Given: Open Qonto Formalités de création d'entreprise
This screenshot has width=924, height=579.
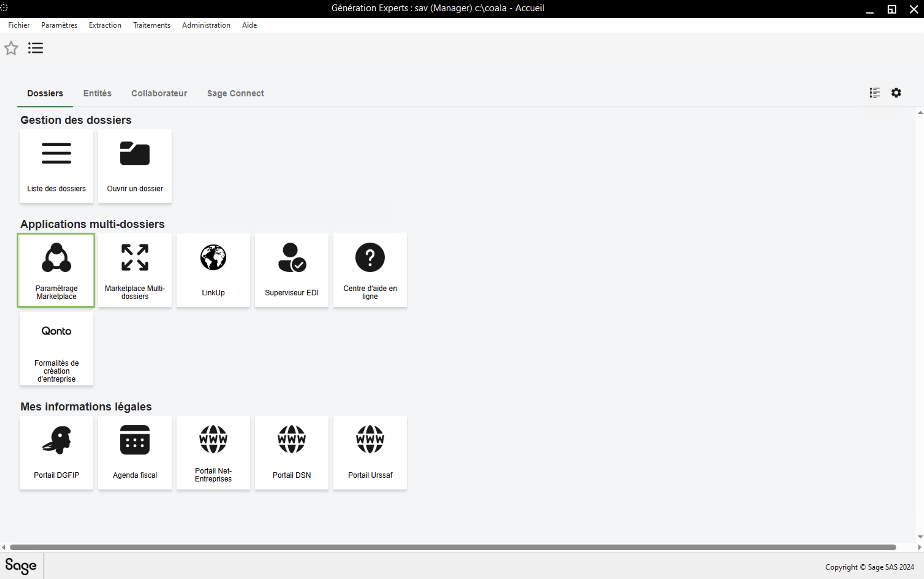Looking at the screenshot, I should [x=56, y=349].
